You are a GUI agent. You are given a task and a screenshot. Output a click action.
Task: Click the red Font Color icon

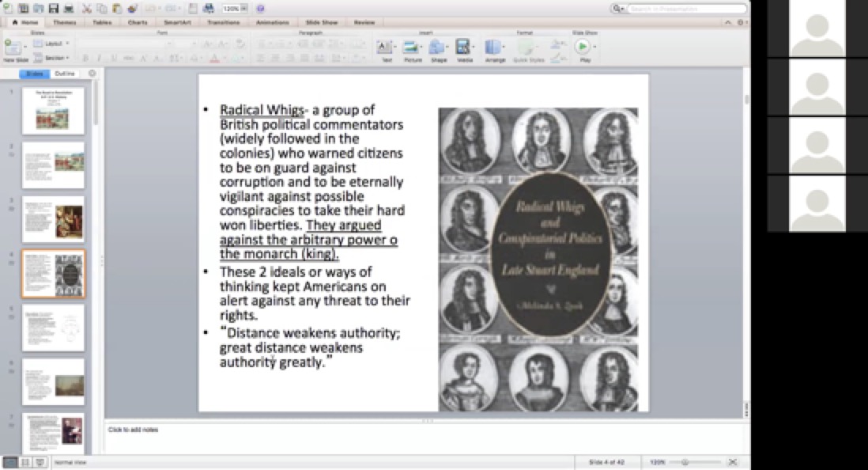[214, 59]
